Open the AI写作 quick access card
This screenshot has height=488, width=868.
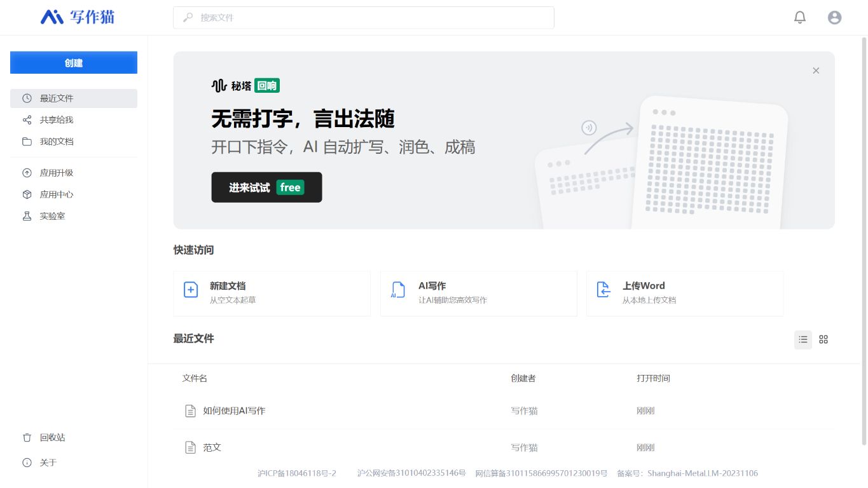pyautogui.click(x=478, y=294)
